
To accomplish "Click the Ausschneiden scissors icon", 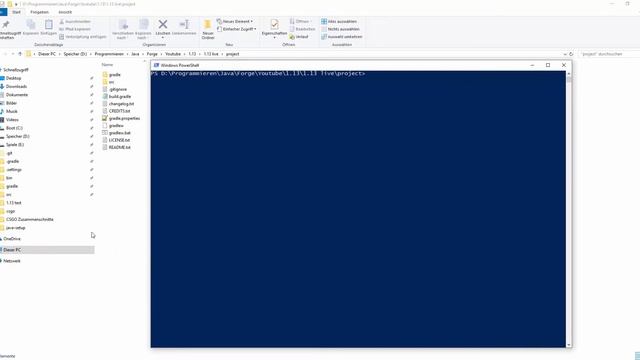I will coord(62,21).
